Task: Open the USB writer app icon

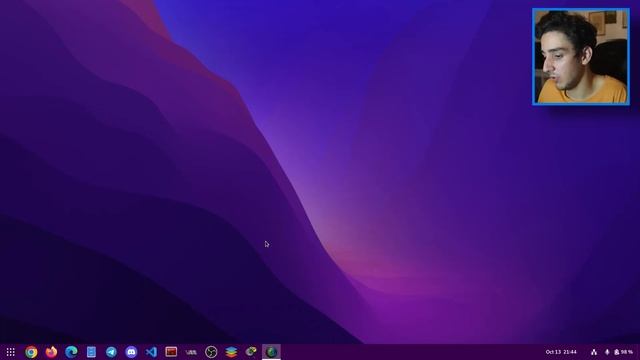Action: tap(191, 352)
